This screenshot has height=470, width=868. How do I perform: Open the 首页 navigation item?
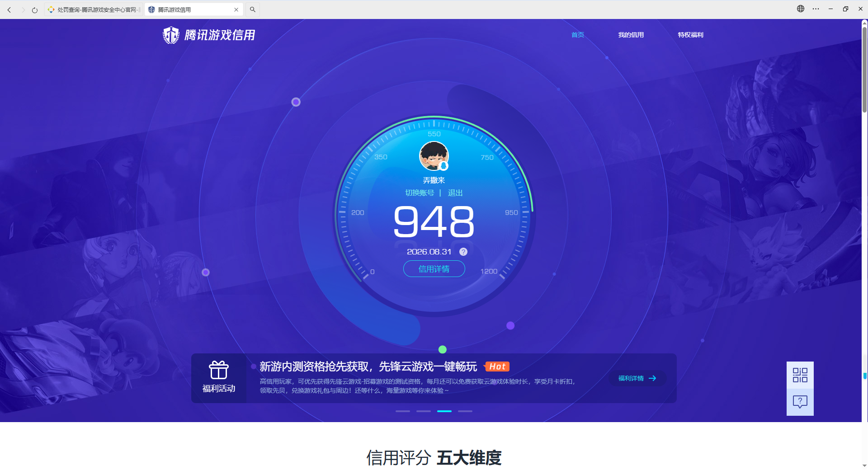[578, 35]
